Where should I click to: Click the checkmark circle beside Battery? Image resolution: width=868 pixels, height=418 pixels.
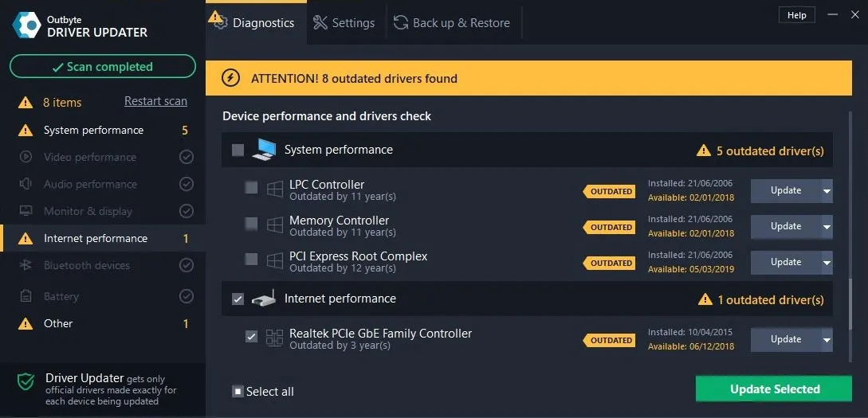click(x=187, y=296)
